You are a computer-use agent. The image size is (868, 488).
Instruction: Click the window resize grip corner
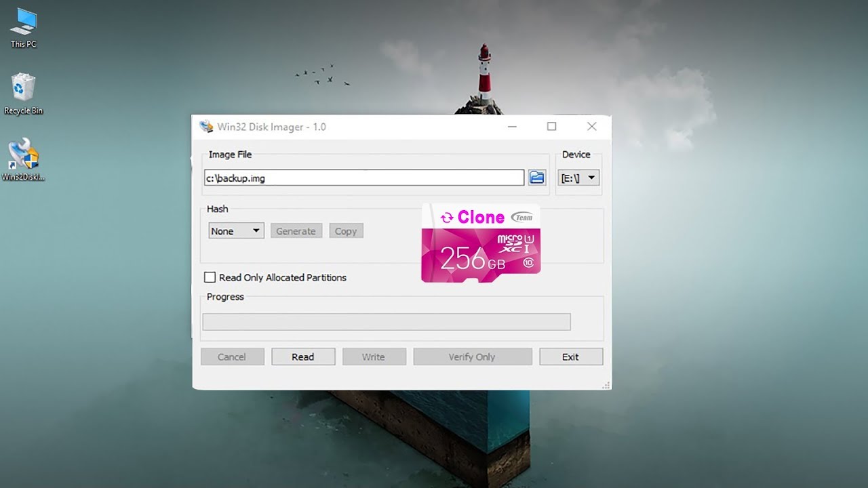pos(606,385)
